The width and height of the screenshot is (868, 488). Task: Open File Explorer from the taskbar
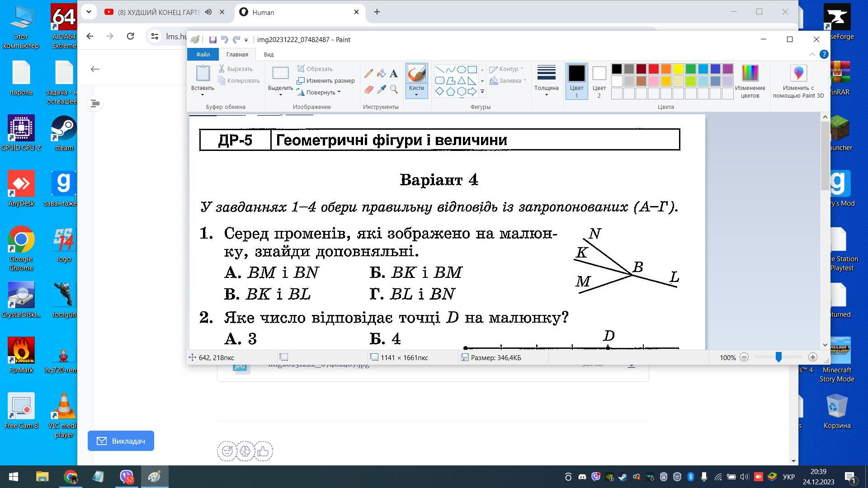[42, 477]
